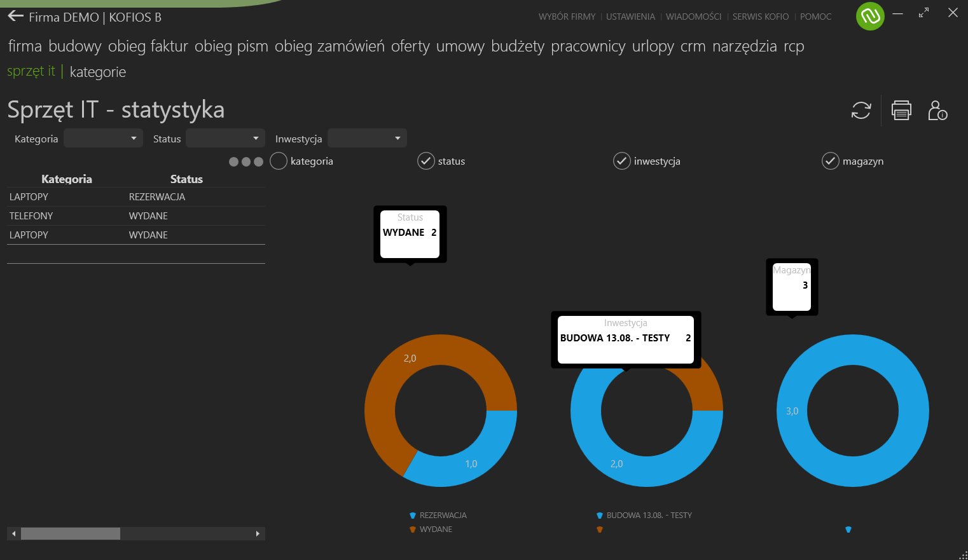Open the POMOC help link
The image size is (968, 560).
[816, 17]
